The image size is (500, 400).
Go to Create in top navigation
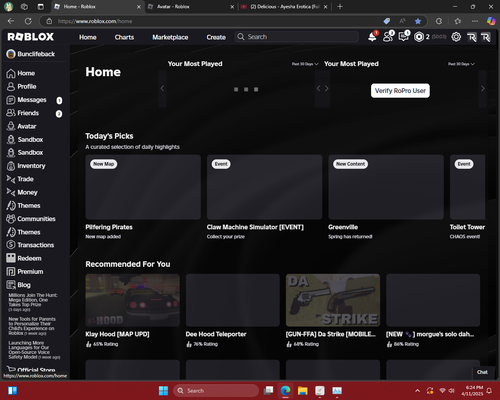(x=216, y=37)
